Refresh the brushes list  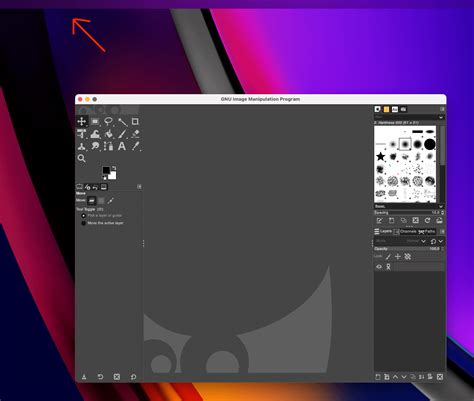427,220
